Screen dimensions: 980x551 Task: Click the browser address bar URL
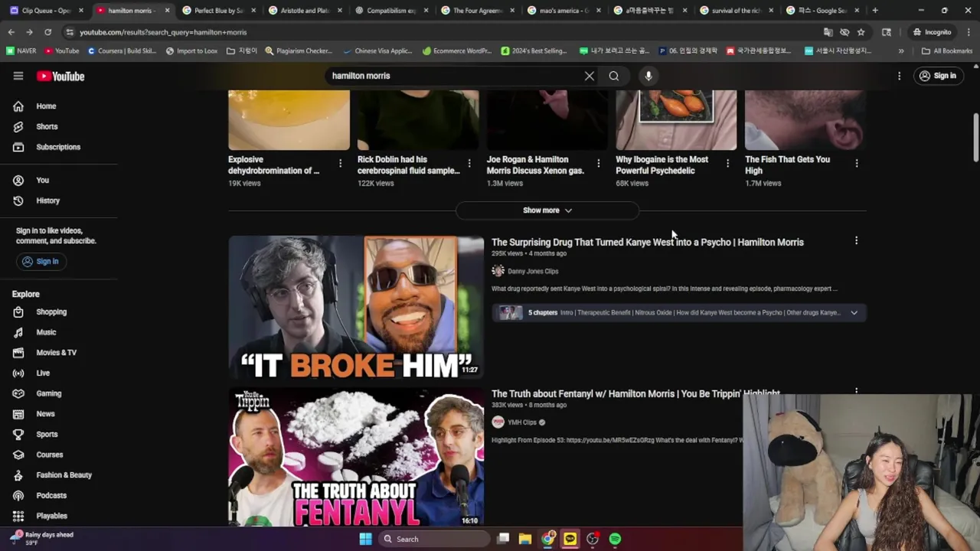(163, 32)
